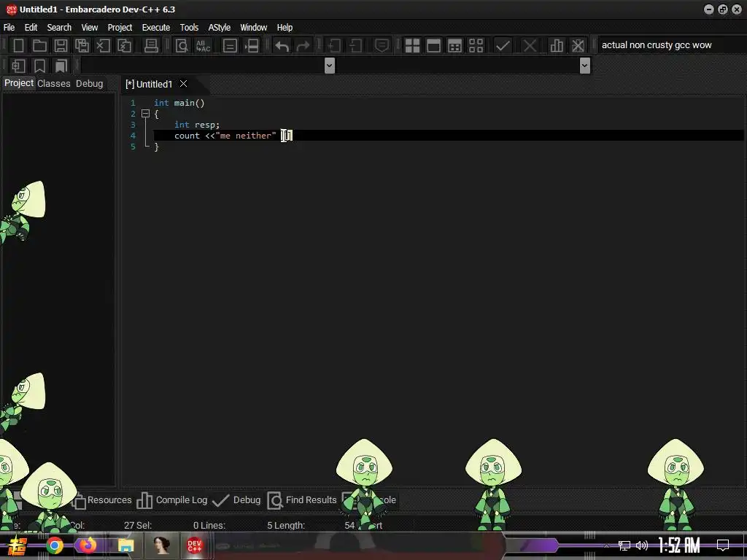Viewport: 747px width, 560px height.
Task: Click the Dev-C++ taskbar icon
Action: tap(194, 545)
